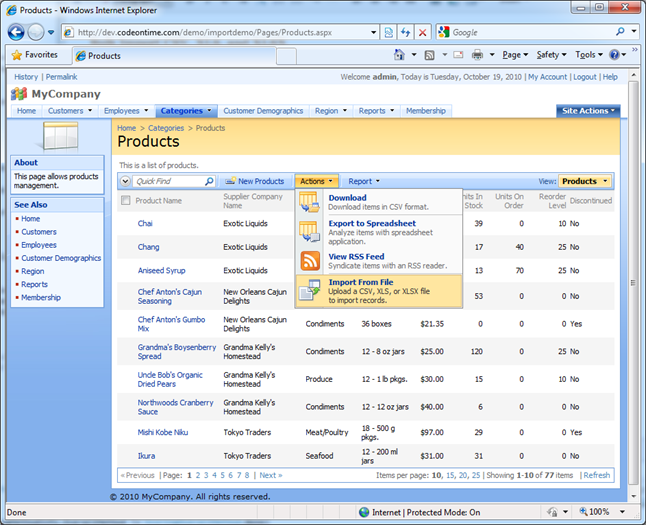Screen dimensions: 646x525
Task: Click the Favorites star icon
Action: (x=17, y=55)
